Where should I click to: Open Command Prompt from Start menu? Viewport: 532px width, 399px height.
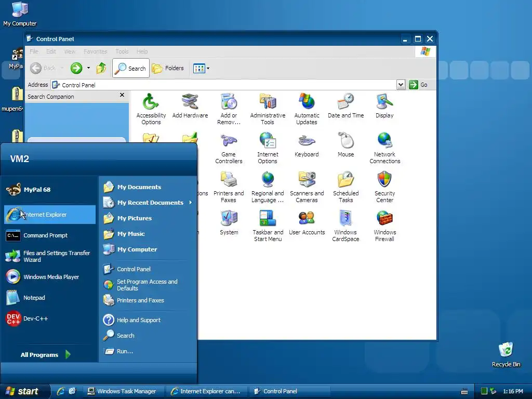49,235
